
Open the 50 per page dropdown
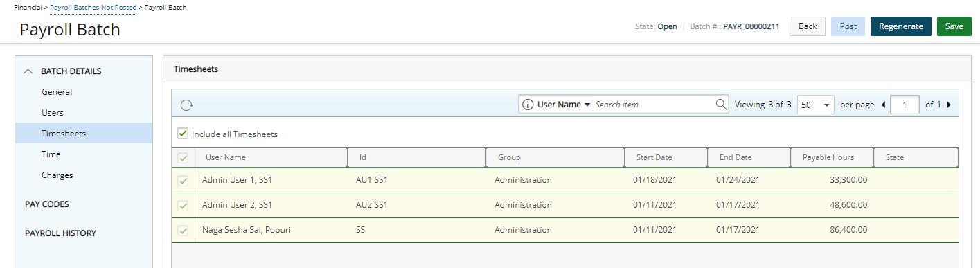coord(816,105)
